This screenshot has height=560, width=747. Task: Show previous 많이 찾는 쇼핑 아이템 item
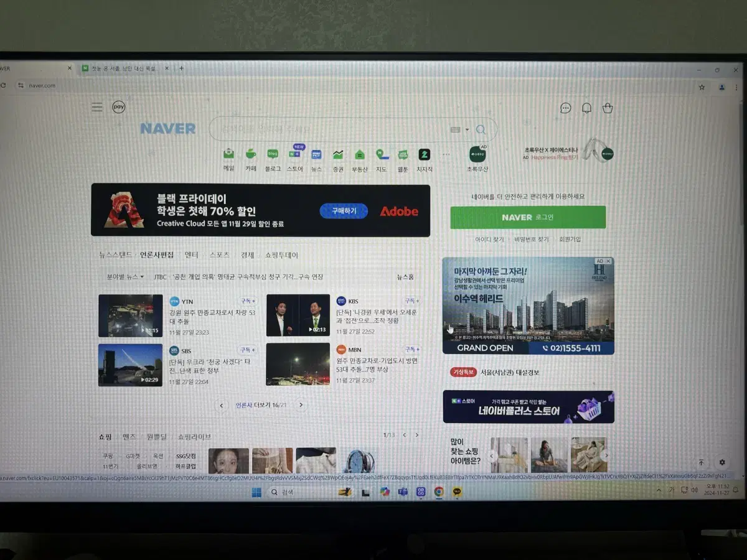(492, 455)
